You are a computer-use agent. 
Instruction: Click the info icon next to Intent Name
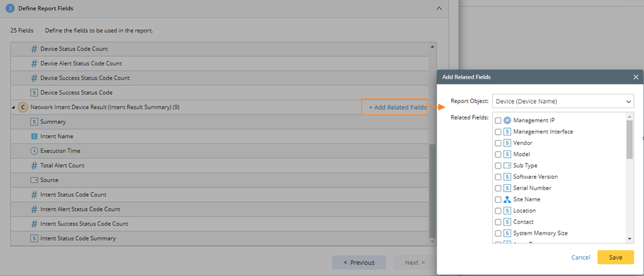click(34, 137)
